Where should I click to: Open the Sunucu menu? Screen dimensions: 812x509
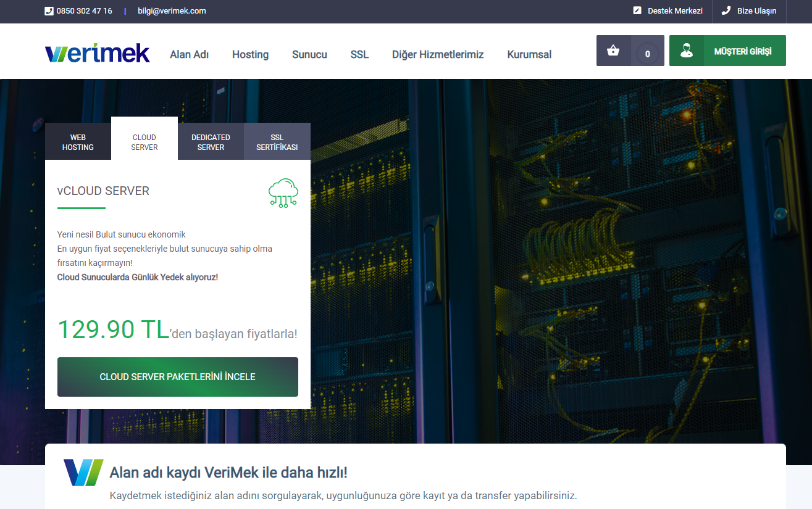(309, 54)
